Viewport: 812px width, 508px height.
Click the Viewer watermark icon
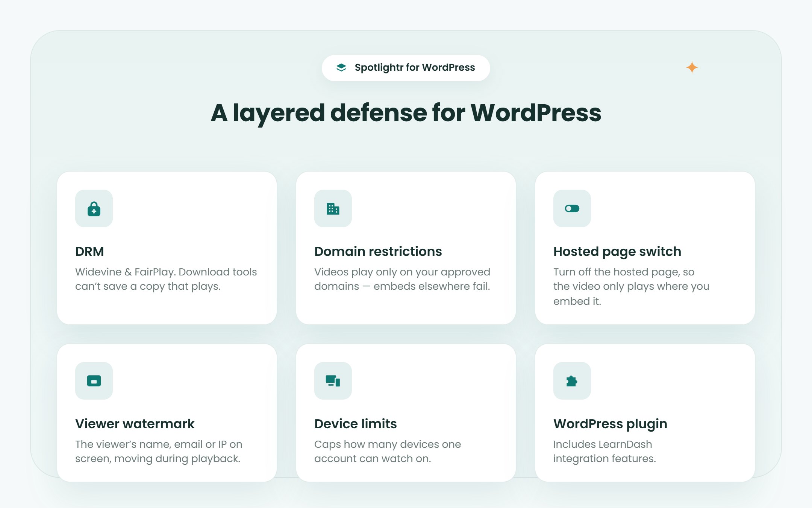click(94, 381)
